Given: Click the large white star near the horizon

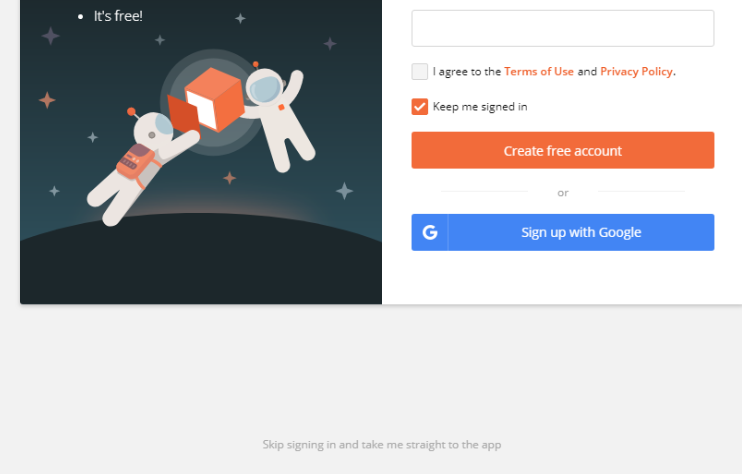Looking at the screenshot, I should pyautogui.click(x=344, y=191).
